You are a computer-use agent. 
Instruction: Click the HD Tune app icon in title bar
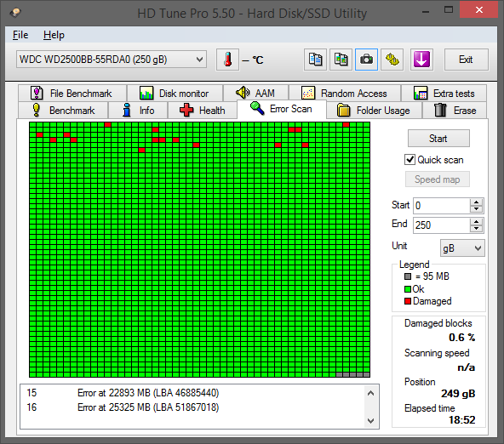pyautogui.click(x=15, y=13)
